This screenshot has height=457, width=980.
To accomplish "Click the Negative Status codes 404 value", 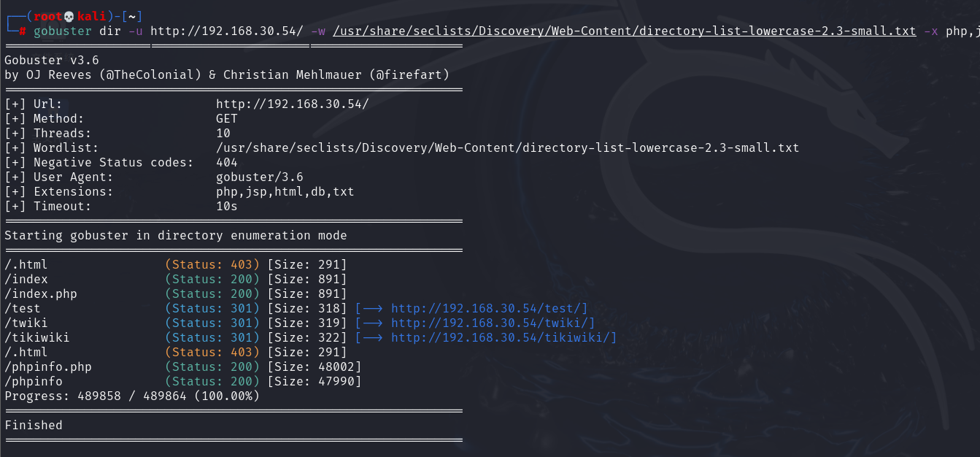I will coord(227,162).
